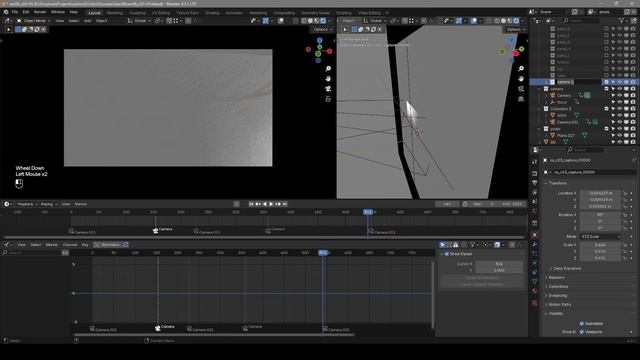
Task: Switch to the Modeling workspace tab
Action: click(115, 13)
